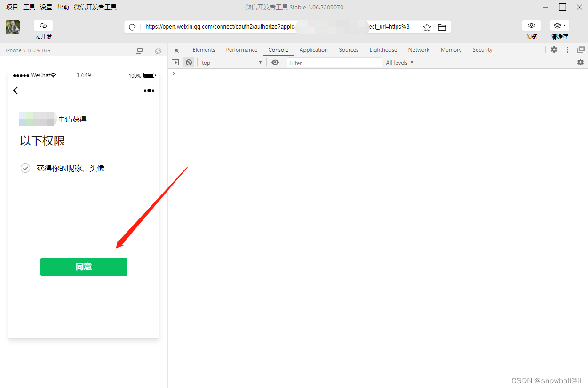The width and height of the screenshot is (588, 388).
Task: Reload the page with refresh icon
Action: click(133, 27)
